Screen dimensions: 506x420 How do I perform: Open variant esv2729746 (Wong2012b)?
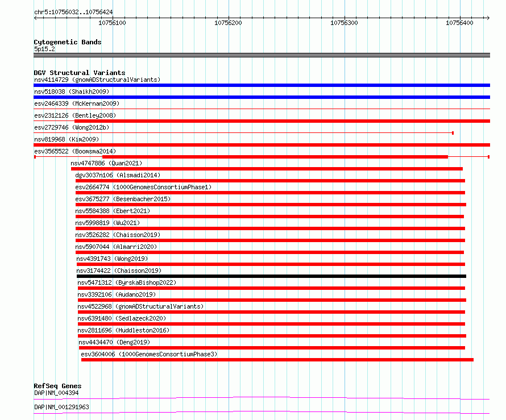pyautogui.click(x=72, y=127)
